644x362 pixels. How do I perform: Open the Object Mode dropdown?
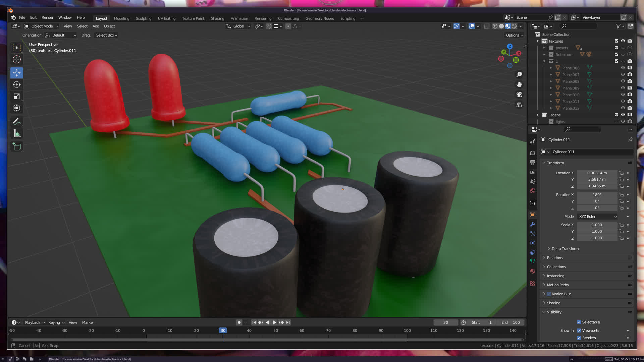(x=42, y=26)
